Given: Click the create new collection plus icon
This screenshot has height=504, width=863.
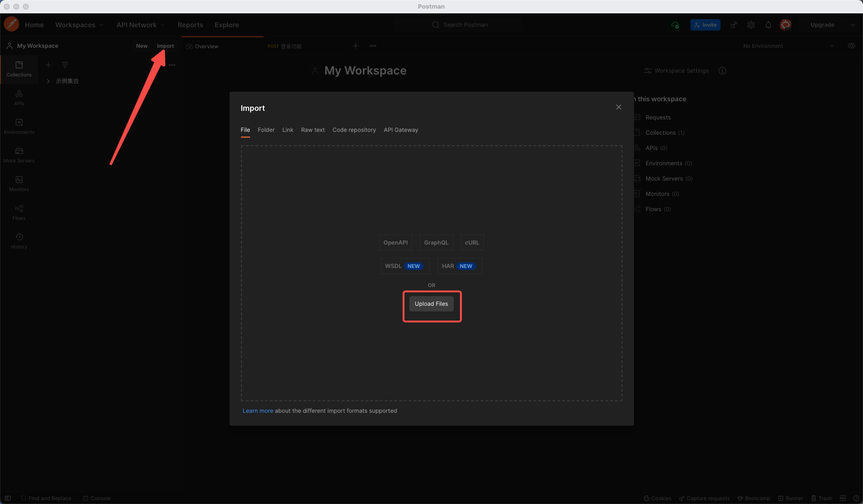Looking at the screenshot, I should [48, 64].
